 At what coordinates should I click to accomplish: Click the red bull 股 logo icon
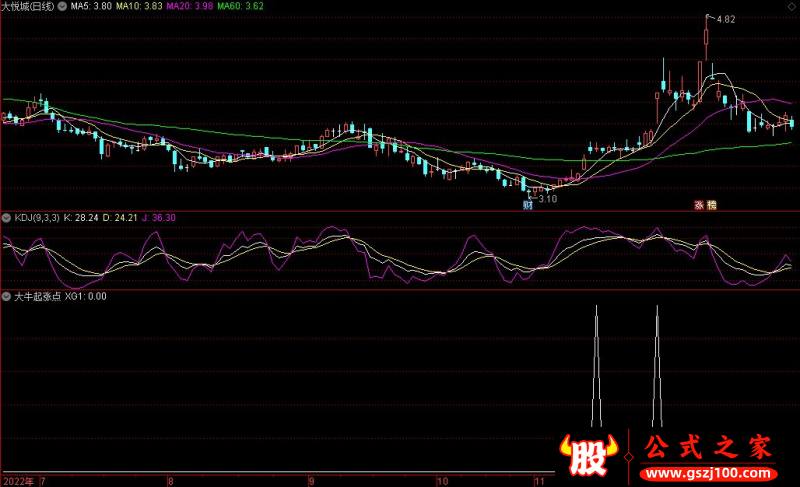(591, 457)
